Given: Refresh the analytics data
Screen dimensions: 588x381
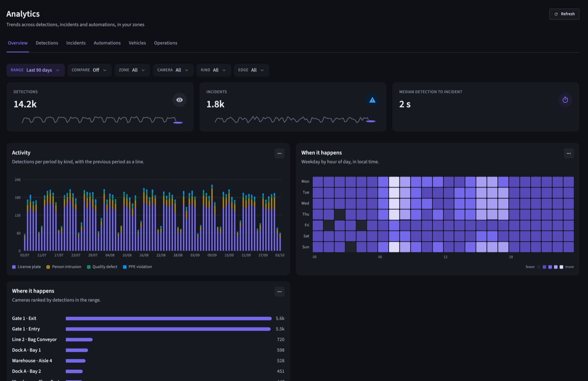Looking at the screenshot, I should point(564,14).
